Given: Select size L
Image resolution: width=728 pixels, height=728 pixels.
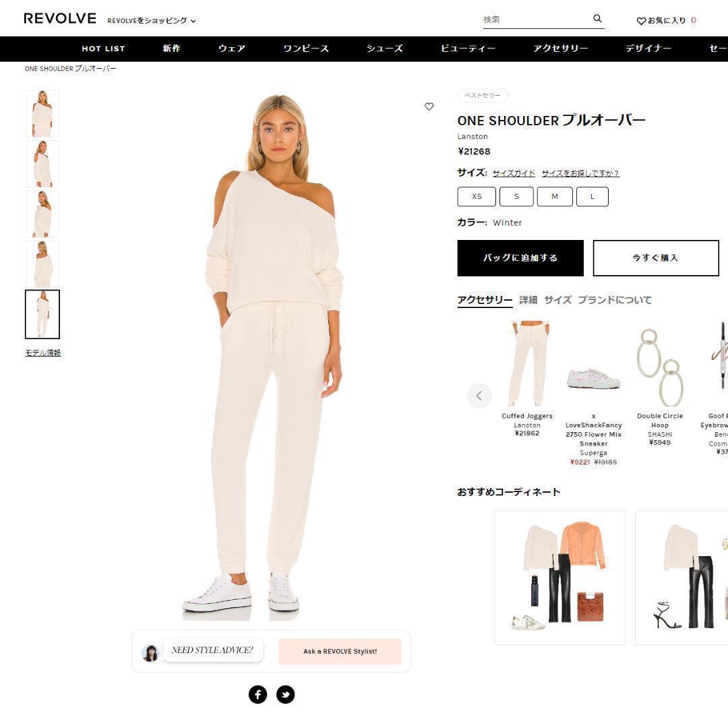Looking at the screenshot, I should click(x=592, y=196).
